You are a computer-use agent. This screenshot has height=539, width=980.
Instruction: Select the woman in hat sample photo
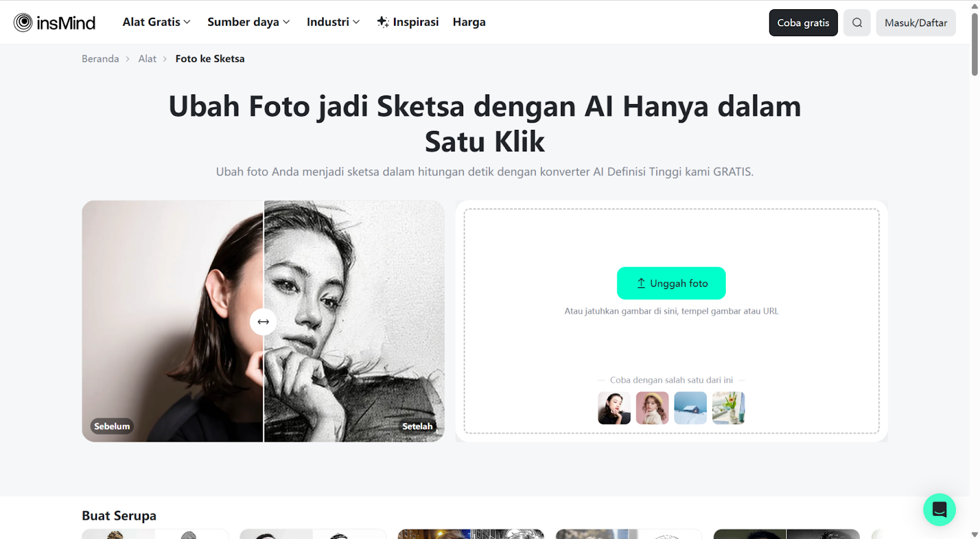tap(652, 408)
